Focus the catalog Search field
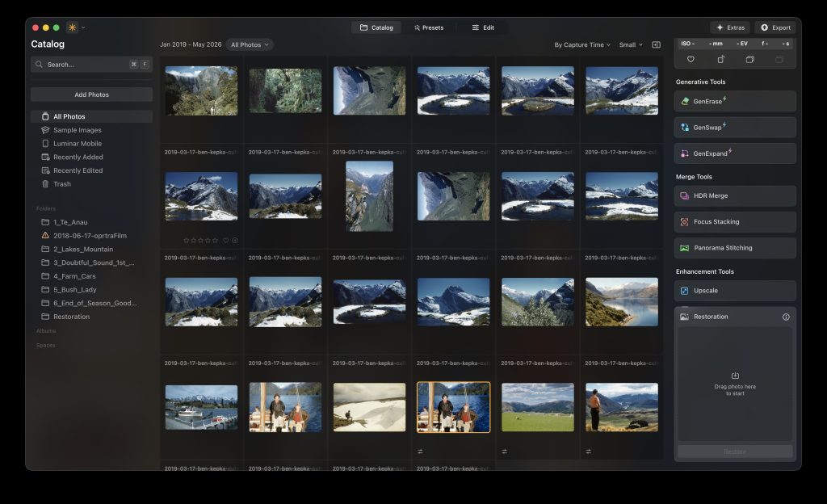Image resolution: width=827 pixels, height=504 pixels. [92, 65]
